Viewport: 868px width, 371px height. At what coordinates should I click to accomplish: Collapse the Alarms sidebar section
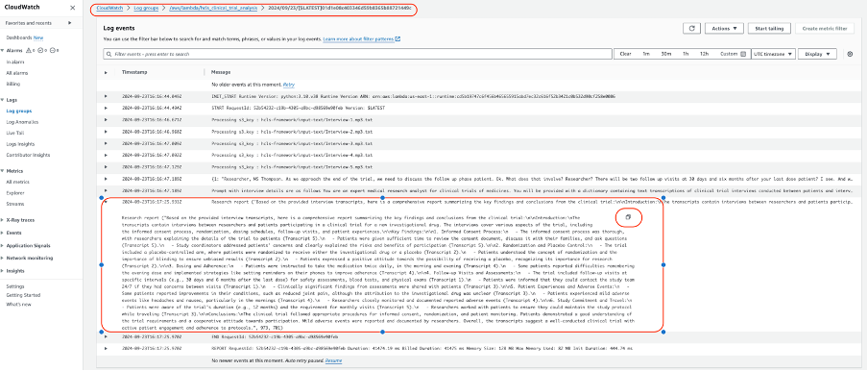pyautogui.click(x=3, y=50)
